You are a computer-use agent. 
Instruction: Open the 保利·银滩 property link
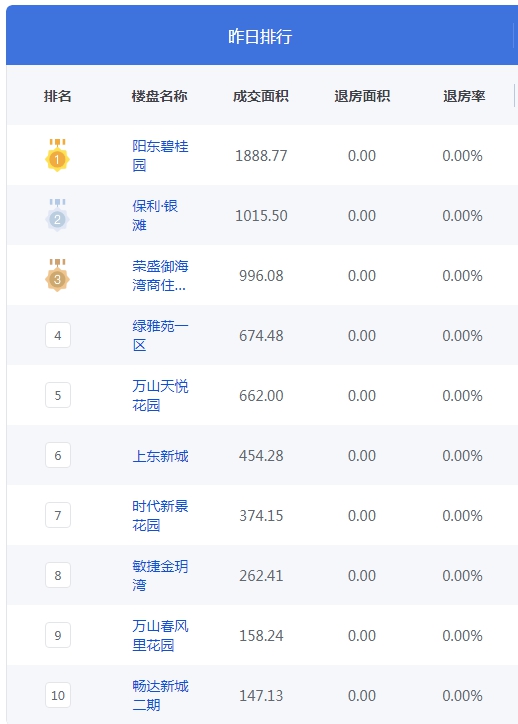pyautogui.click(x=155, y=216)
